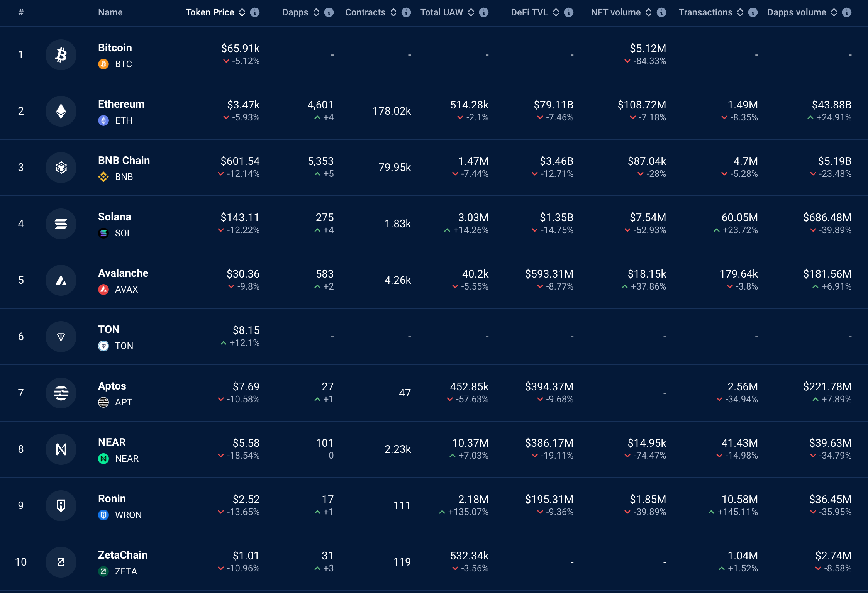Click Ethereum's $79.11B DeFi TVL value
Screen dimensions: 868x593
(554, 105)
